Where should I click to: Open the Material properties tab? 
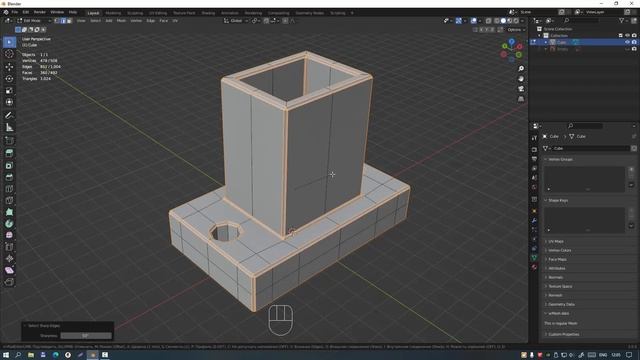(x=534, y=267)
